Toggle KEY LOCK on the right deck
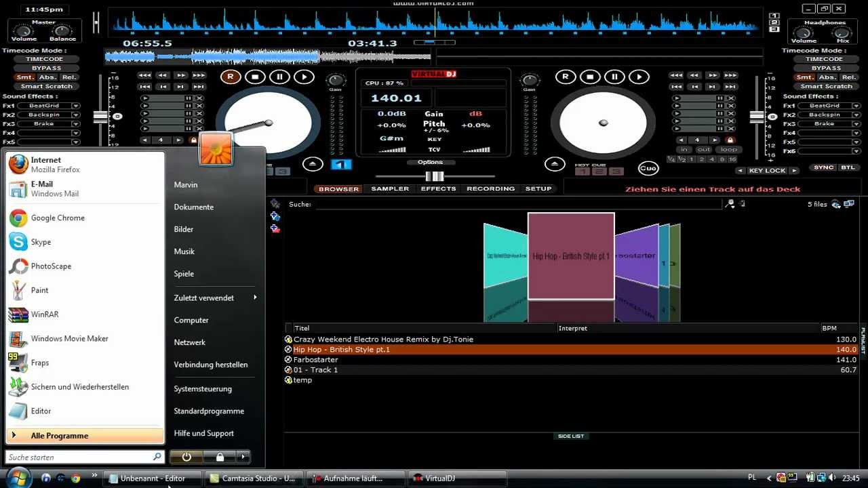Viewport: 868px width, 488px height. (767, 170)
